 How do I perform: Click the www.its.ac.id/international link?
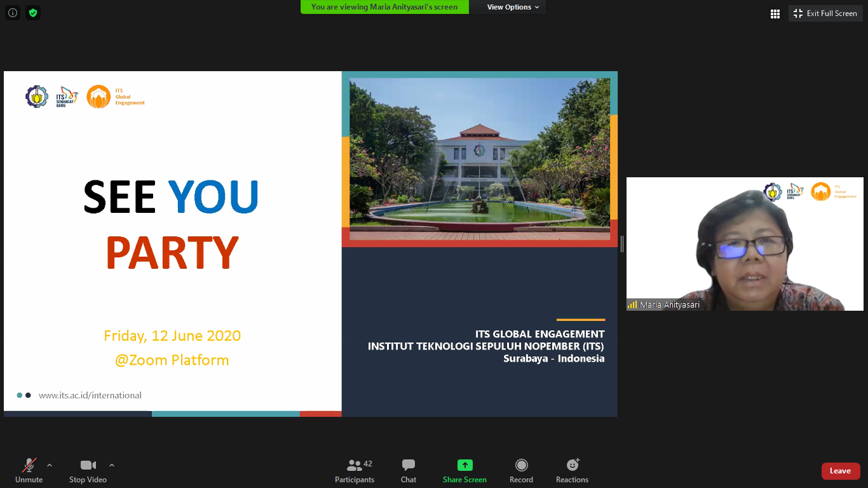(90, 395)
